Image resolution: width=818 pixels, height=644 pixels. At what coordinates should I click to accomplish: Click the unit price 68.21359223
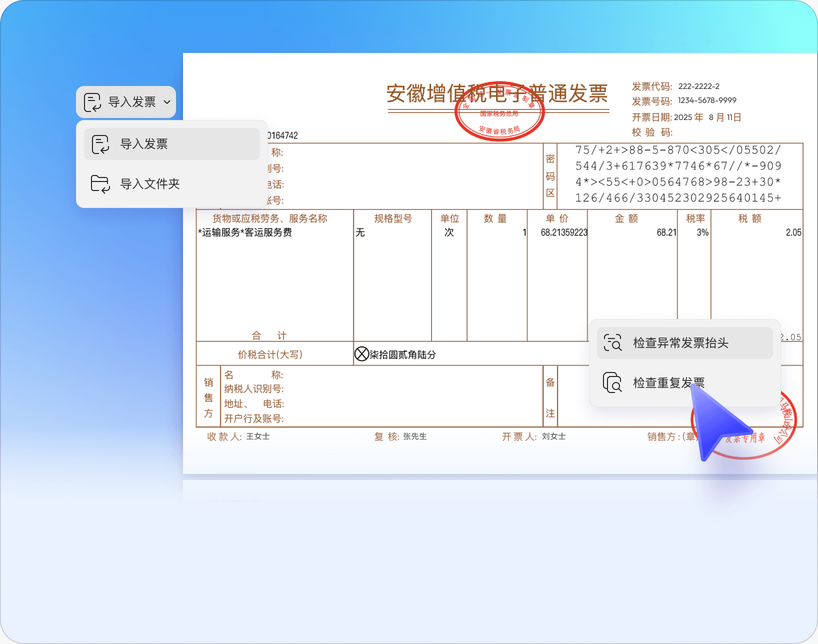click(x=564, y=232)
